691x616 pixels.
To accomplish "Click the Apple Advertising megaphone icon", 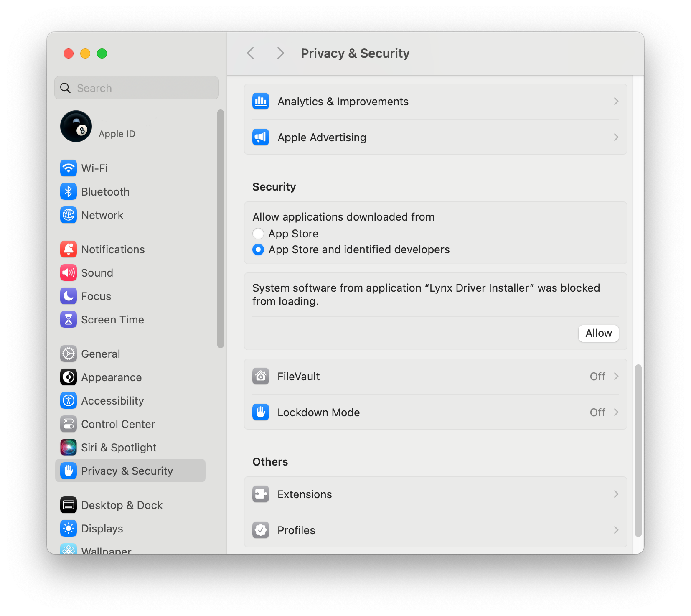I will pyautogui.click(x=261, y=137).
